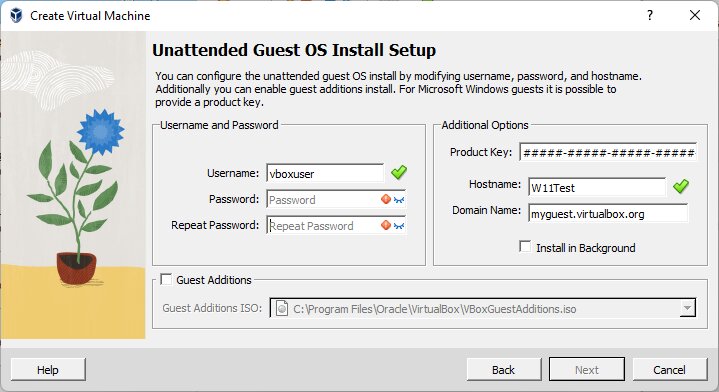Click the question mark help icon in title bar
This screenshot has width=719, height=392.
tap(650, 15)
